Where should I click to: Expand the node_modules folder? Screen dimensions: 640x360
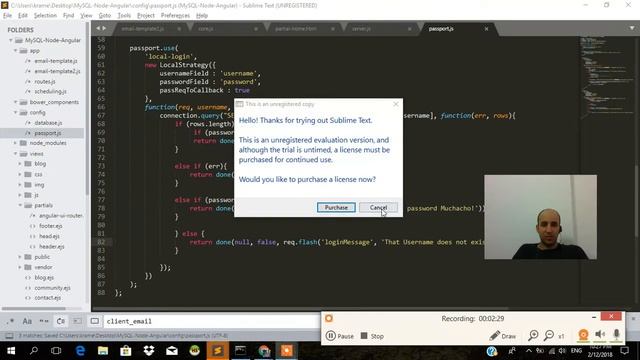tap(16, 143)
